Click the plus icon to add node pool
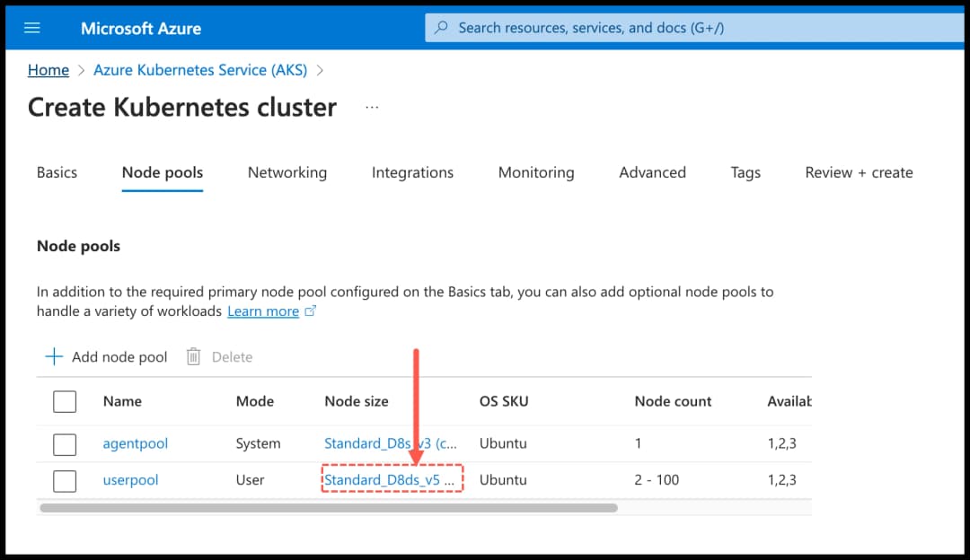 [x=54, y=356]
